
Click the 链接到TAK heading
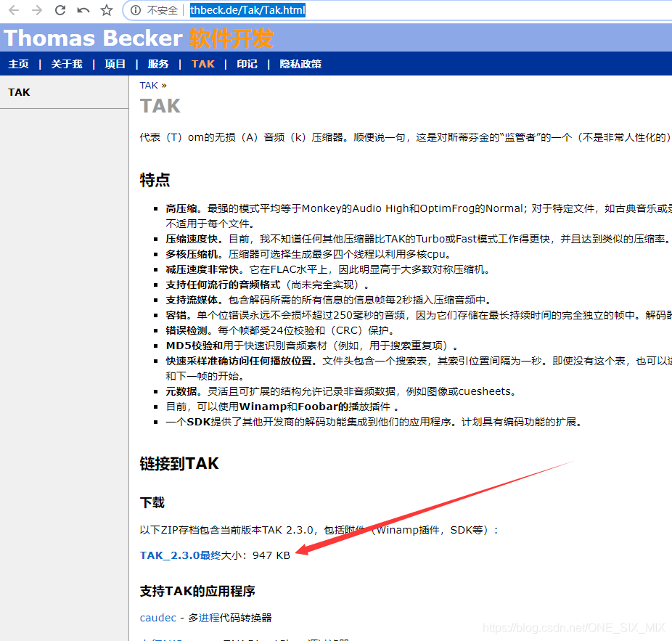pos(179,463)
